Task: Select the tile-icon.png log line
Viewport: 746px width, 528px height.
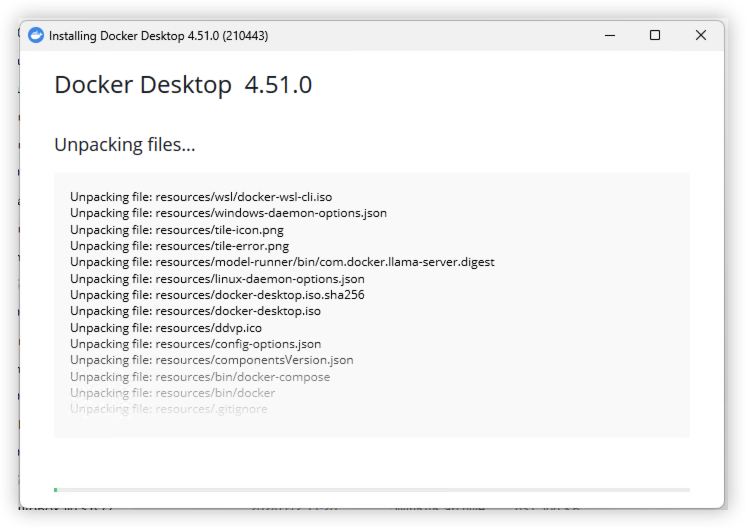Action: [x=177, y=230]
